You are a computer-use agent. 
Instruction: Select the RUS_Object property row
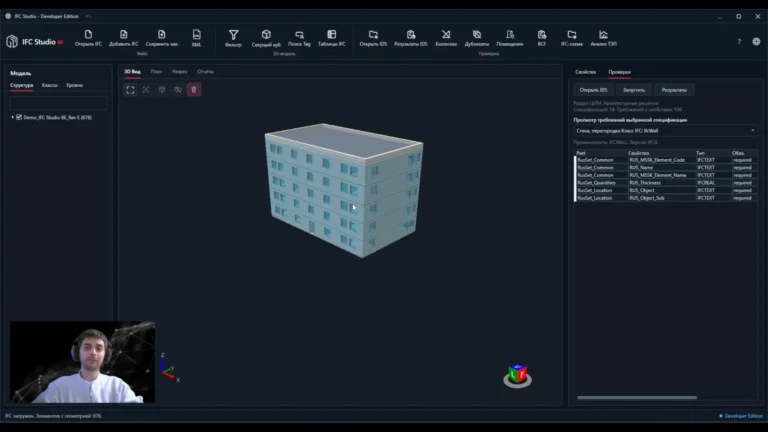point(666,191)
